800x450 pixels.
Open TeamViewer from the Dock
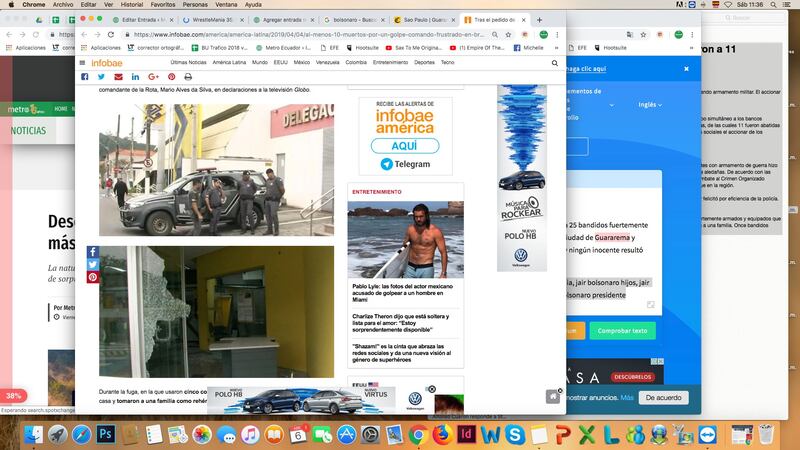point(708,435)
